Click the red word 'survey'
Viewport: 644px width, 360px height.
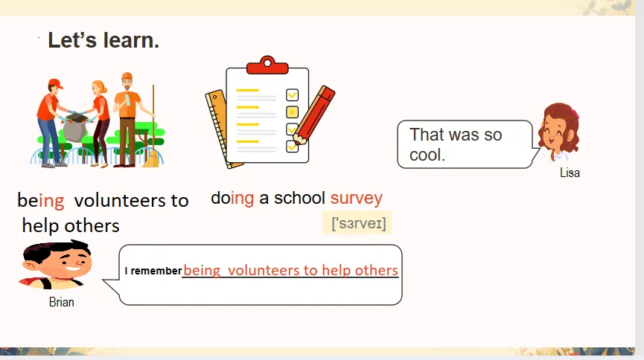(x=357, y=199)
